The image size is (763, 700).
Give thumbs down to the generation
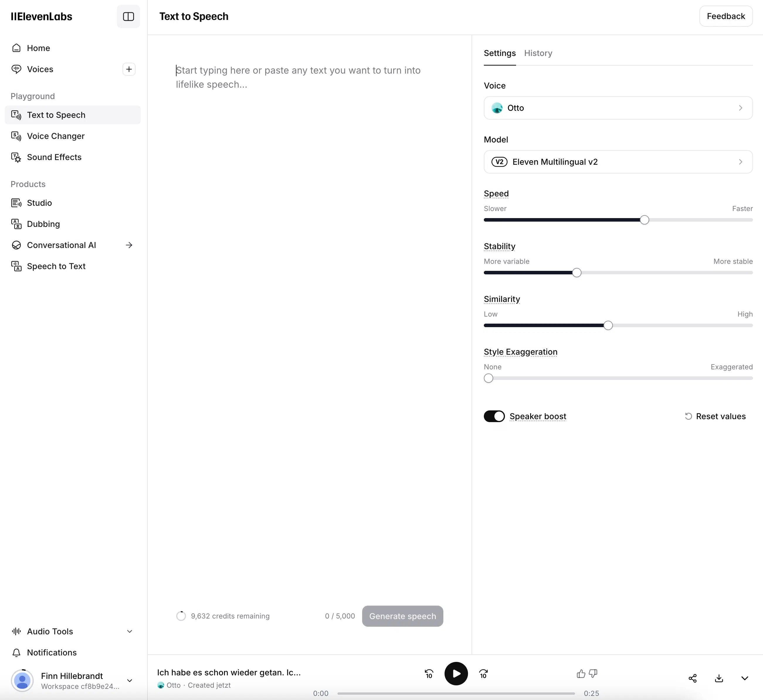tap(593, 674)
